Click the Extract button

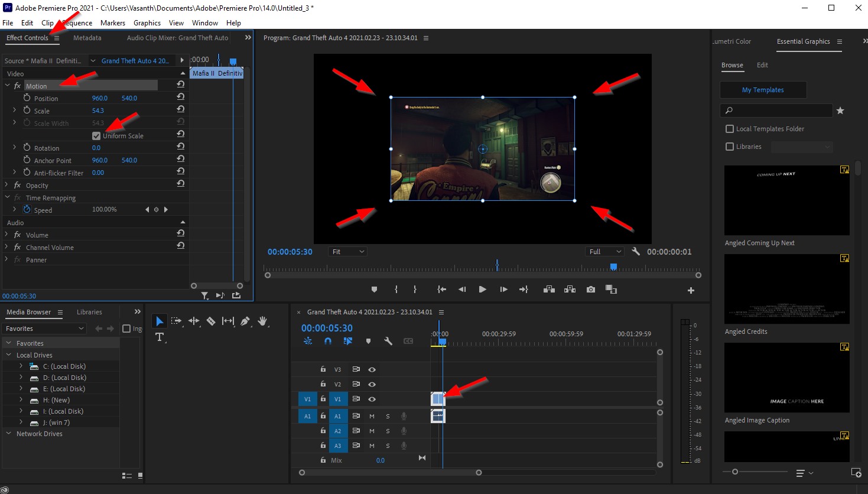tap(570, 290)
